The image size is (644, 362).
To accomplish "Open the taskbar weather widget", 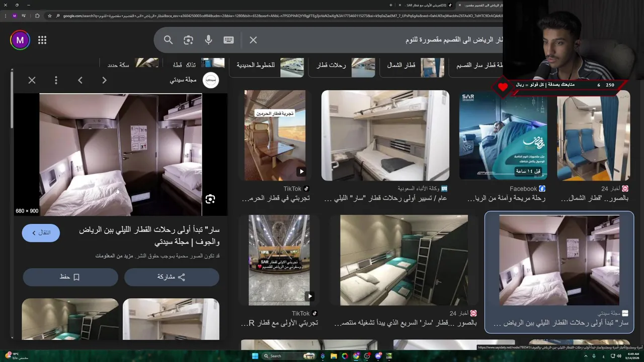I will coord(16,355).
